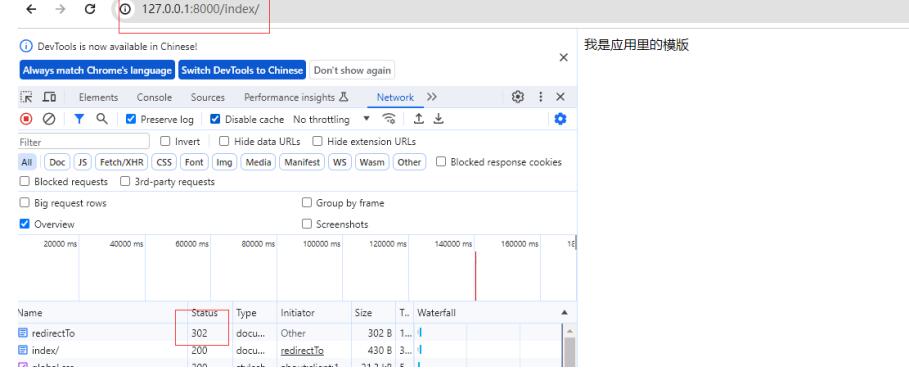Screen dimensions: 909x388
Task: Click the browser forward arrow
Action: (x=60, y=9)
